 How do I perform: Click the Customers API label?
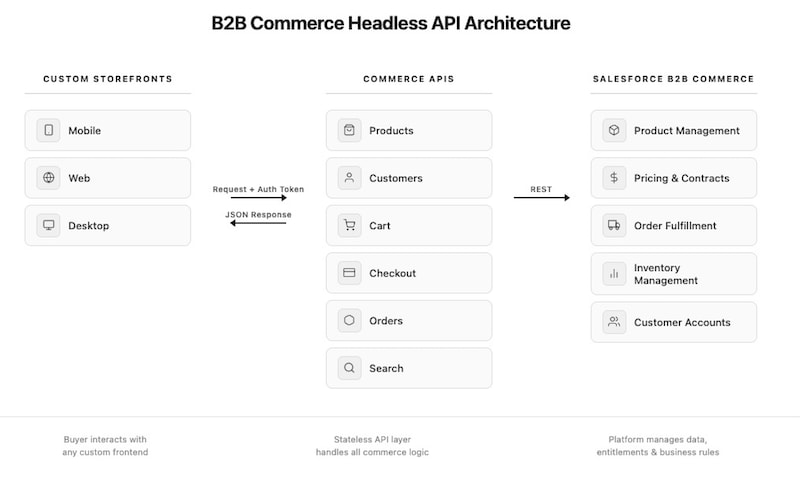(396, 178)
